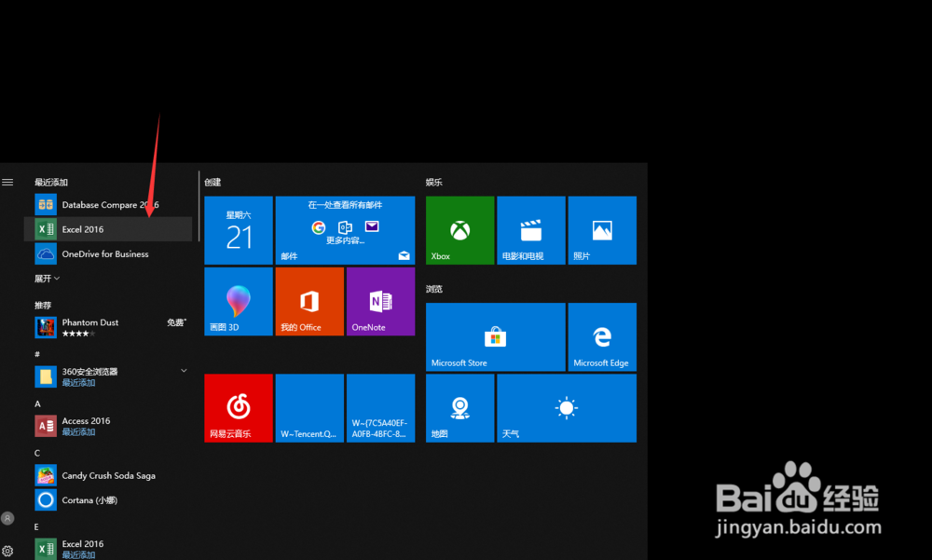Open the calendar tile showing 21

pos(239,230)
